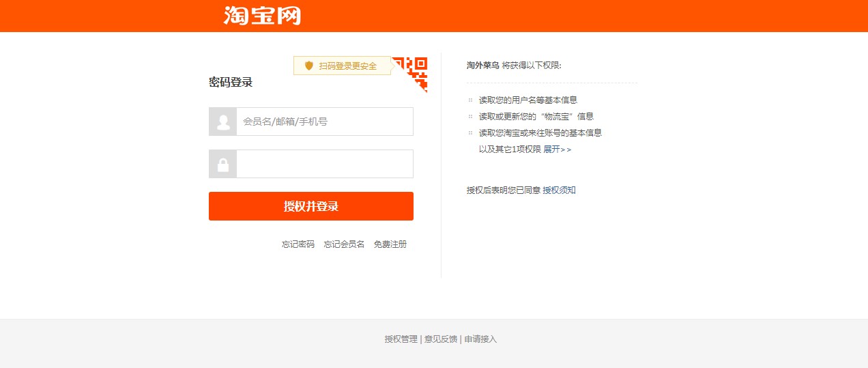Open 申请接入 in the footer
The width and height of the screenshot is (868, 368).
(481, 339)
